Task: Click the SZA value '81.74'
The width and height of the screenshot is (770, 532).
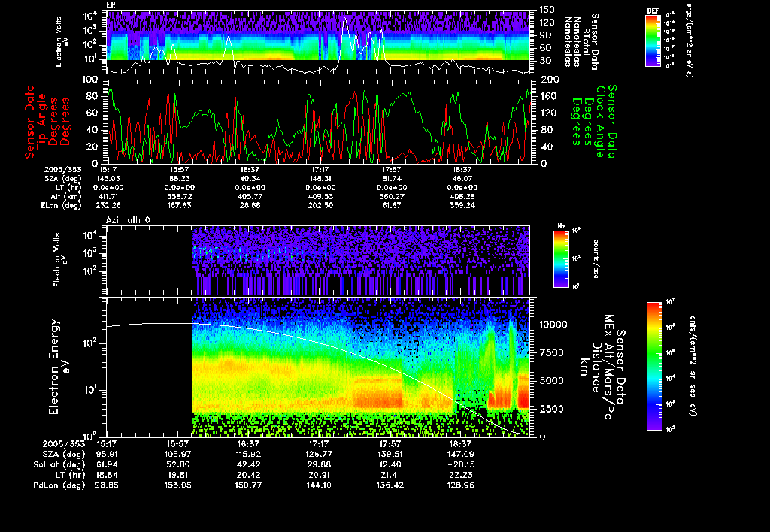Action: (x=391, y=179)
